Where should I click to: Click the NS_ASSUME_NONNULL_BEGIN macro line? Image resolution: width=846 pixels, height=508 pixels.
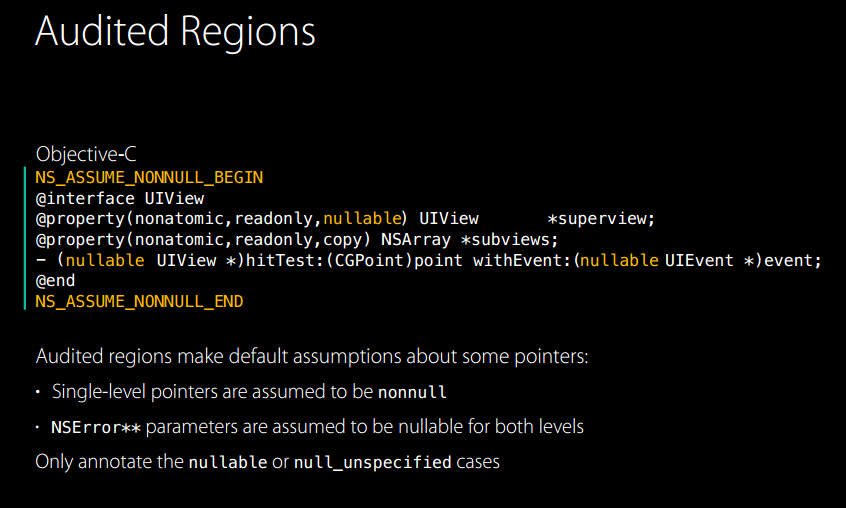pyautogui.click(x=149, y=177)
